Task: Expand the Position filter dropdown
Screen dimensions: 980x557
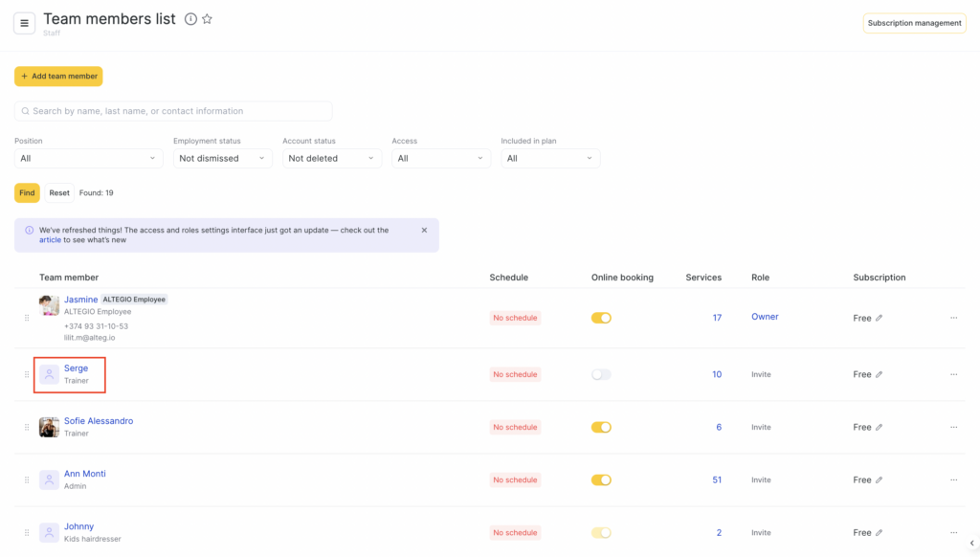Action: [88, 158]
